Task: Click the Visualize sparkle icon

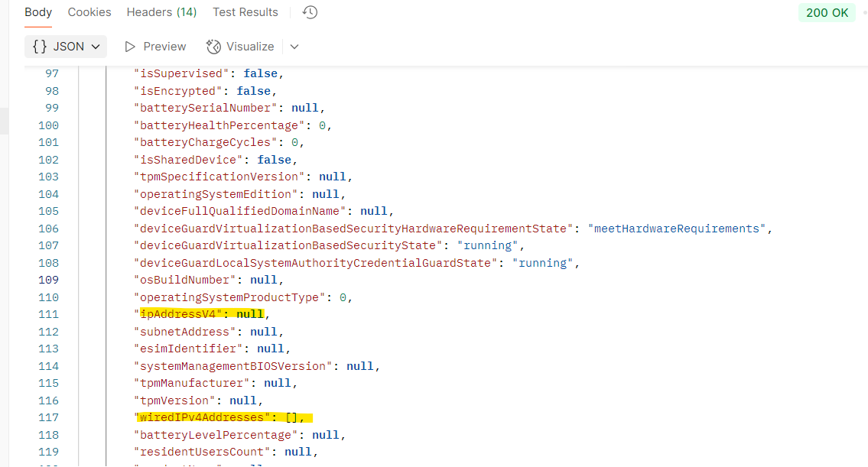Action: tap(213, 47)
